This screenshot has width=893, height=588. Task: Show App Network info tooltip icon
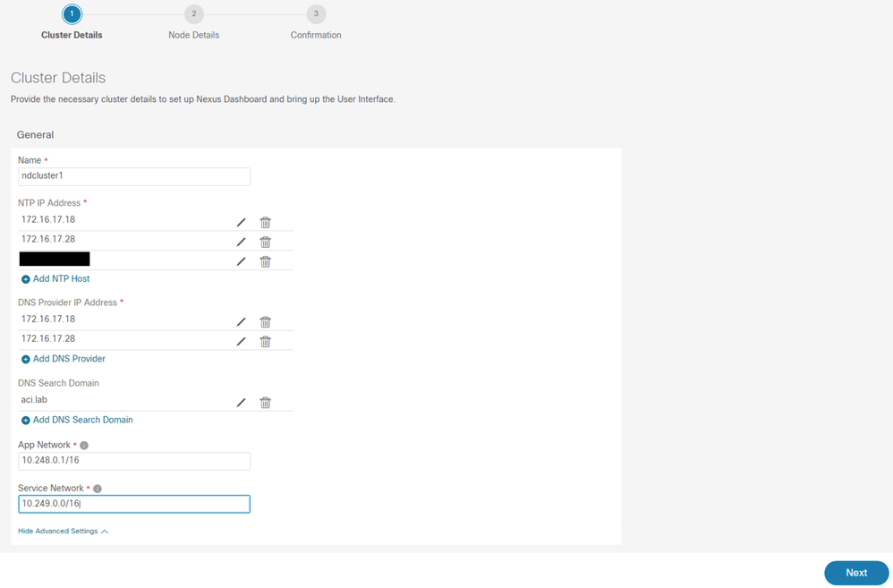click(x=84, y=446)
